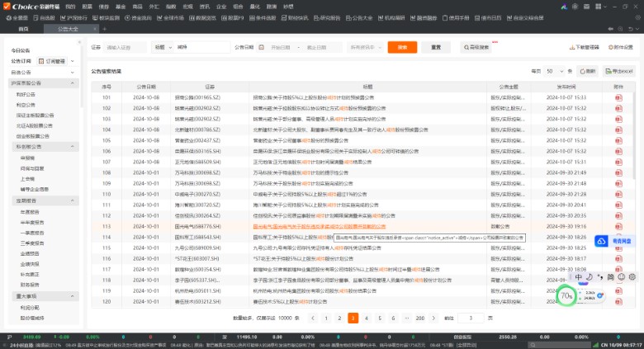Screen dimensions: 644x349
Task: Click the blue cloud drive icon
Action: [602, 240]
